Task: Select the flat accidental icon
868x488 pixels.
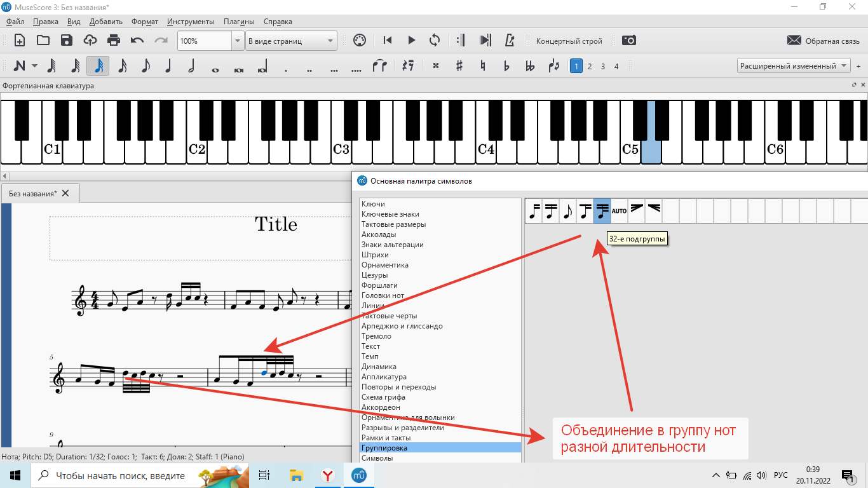Action: coord(506,66)
